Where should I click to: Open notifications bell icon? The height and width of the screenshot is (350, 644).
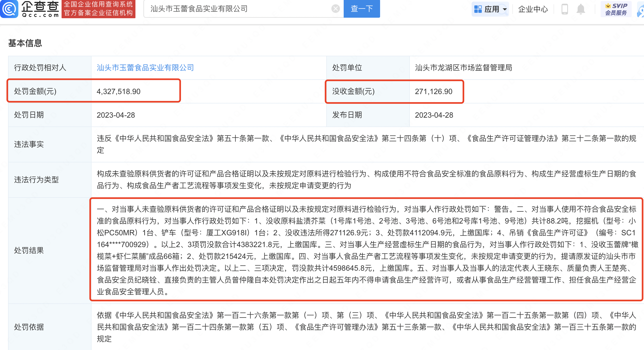[581, 9]
